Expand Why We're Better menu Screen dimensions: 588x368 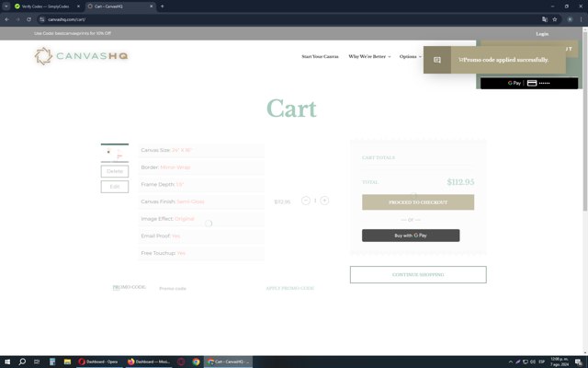point(369,56)
